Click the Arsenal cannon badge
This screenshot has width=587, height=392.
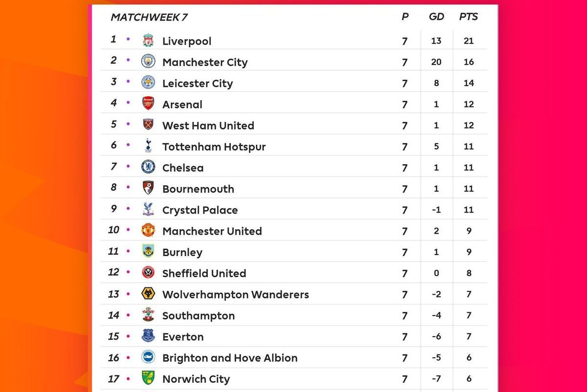(x=148, y=104)
